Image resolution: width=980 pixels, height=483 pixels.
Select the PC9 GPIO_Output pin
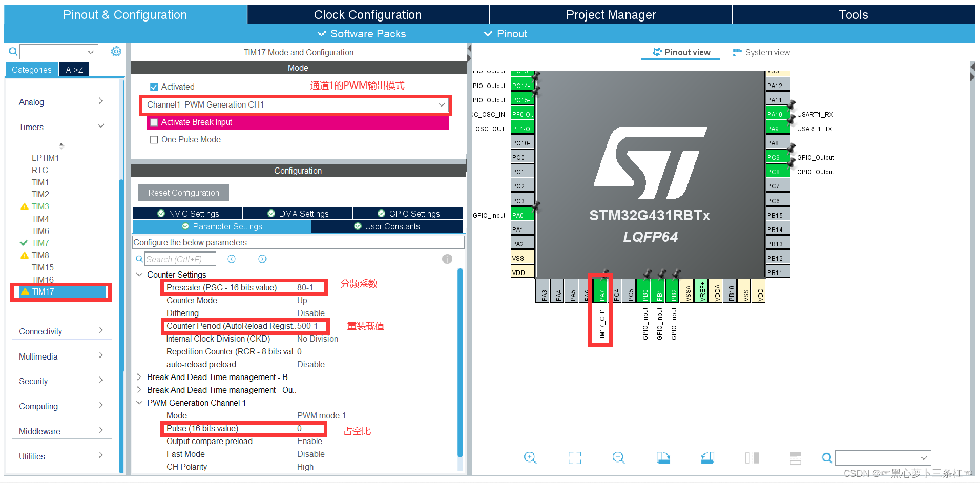(x=778, y=157)
